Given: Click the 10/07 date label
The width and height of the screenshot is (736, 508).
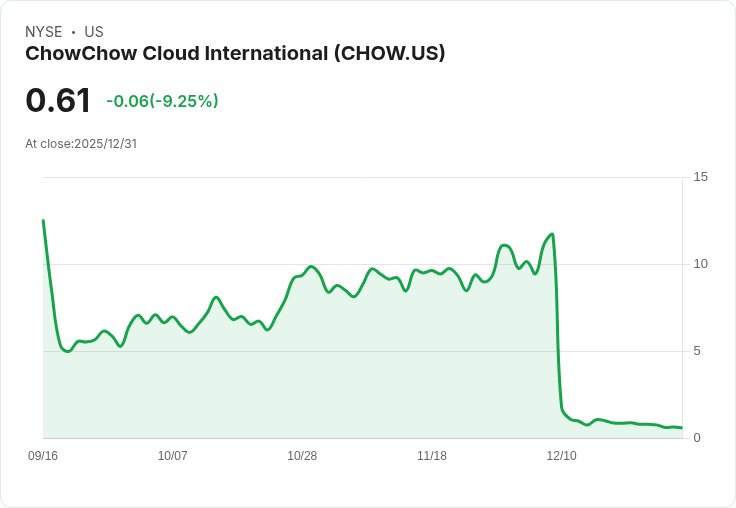Looking at the screenshot, I should click(173, 456).
